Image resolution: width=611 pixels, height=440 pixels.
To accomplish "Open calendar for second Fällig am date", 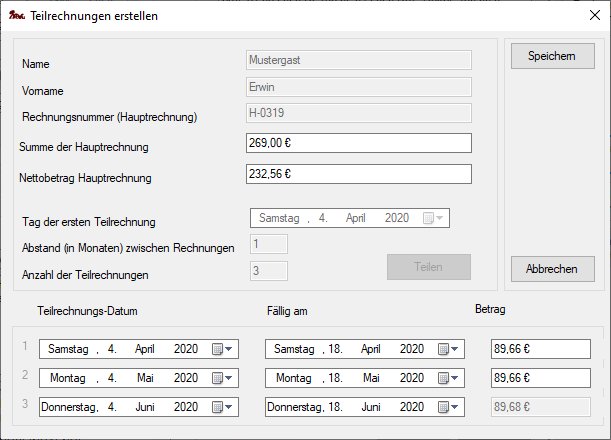I will (448, 378).
